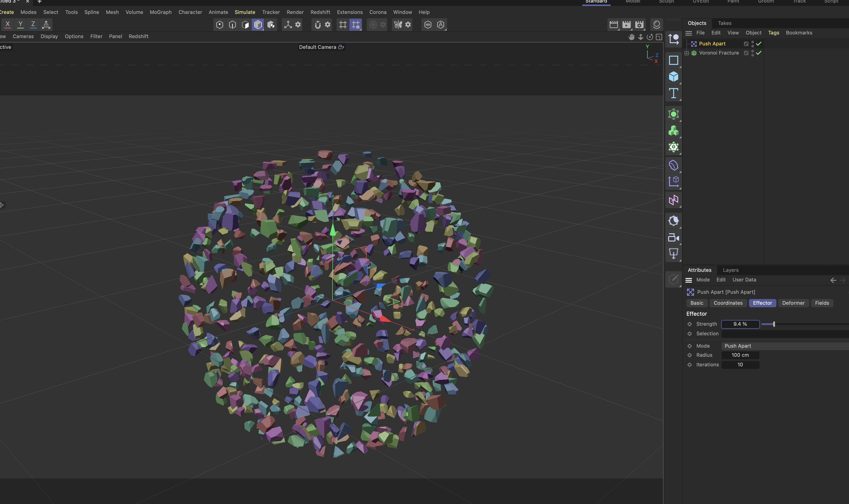
Task: Click the Camera object icon
Action: click(673, 238)
